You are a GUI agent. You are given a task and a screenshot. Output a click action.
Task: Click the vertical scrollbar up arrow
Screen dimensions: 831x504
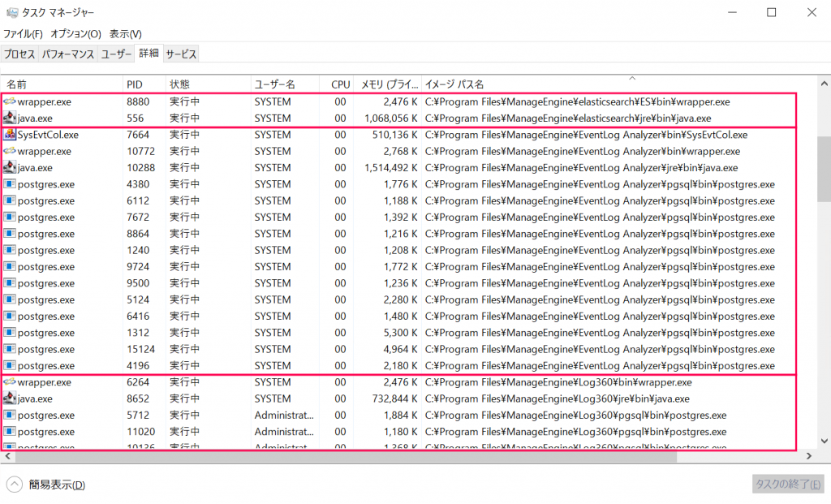(825, 84)
